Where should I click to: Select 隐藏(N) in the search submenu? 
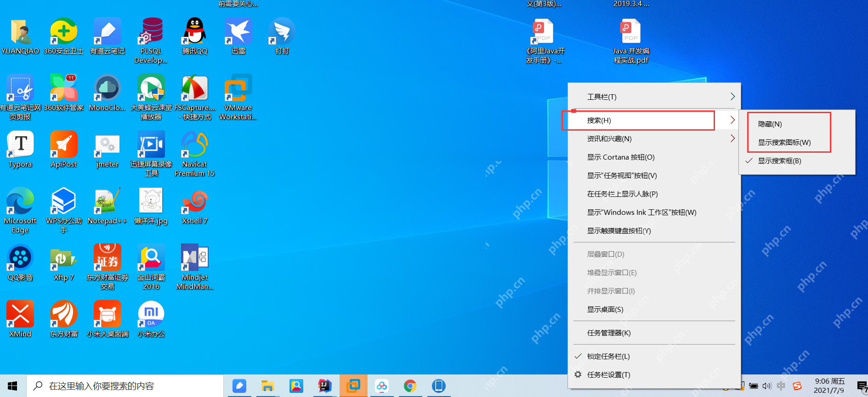797,124
